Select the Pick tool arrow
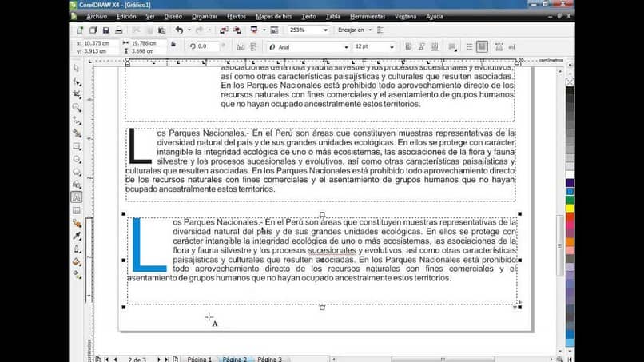The image size is (644, 362). coord(77,69)
